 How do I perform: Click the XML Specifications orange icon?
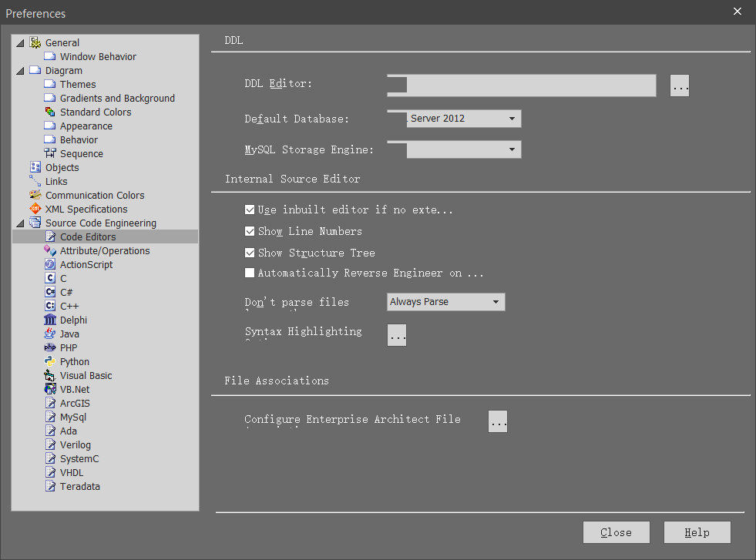(x=35, y=209)
